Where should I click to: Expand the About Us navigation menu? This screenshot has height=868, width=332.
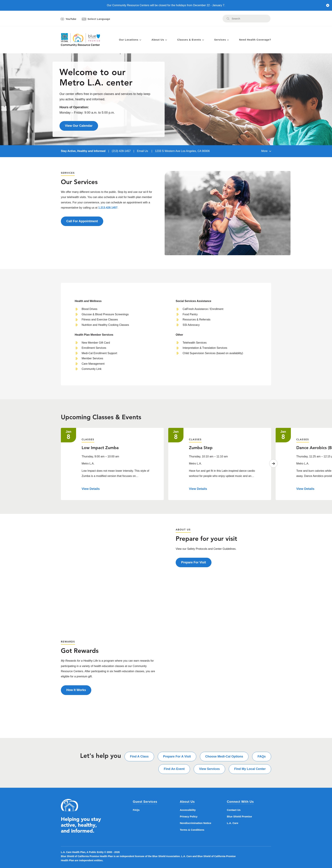(159, 40)
